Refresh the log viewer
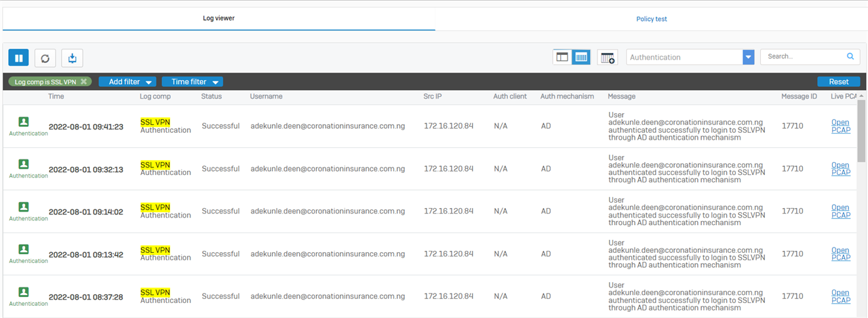The width and height of the screenshot is (868, 318). pyautogui.click(x=45, y=58)
